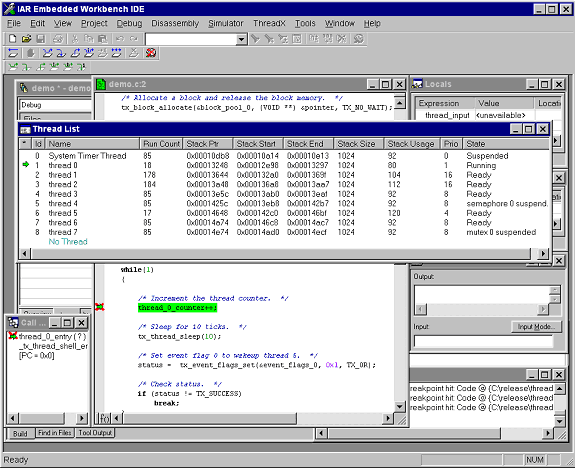Click the highlighted thread_0_counter++ line
The width and height of the screenshot is (575, 468).
click(177, 307)
